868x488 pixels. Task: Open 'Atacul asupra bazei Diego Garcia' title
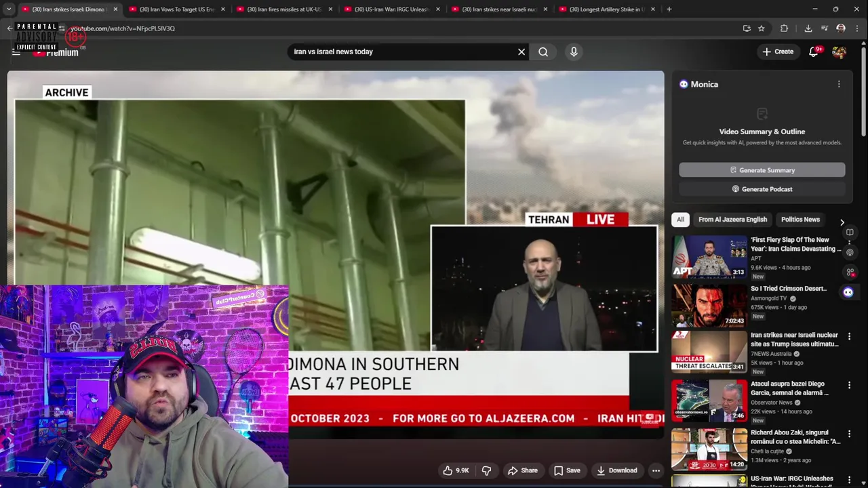789,388
